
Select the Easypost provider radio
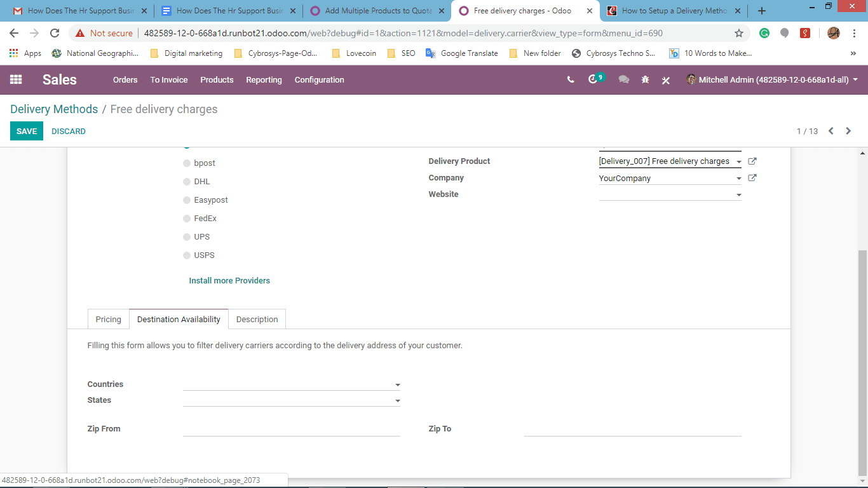point(187,200)
